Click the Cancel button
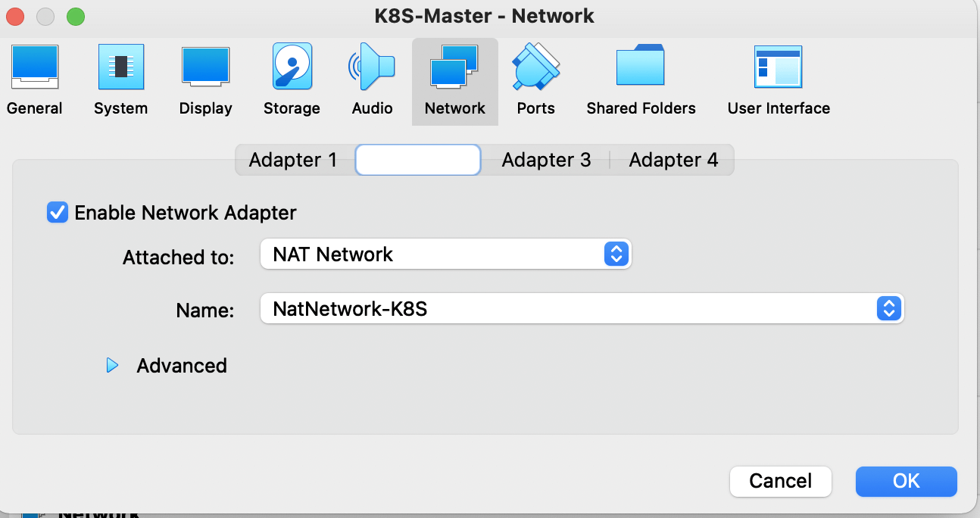This screenshot has width=980, height=518. tap(780, 481)
